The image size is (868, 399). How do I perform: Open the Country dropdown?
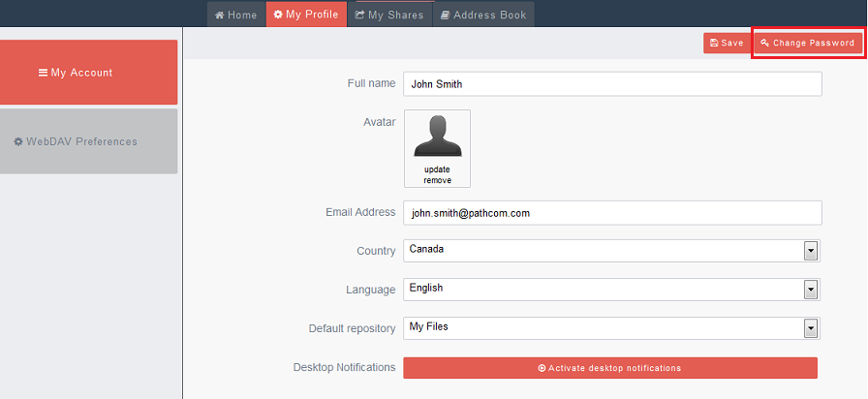coord(611,251)
